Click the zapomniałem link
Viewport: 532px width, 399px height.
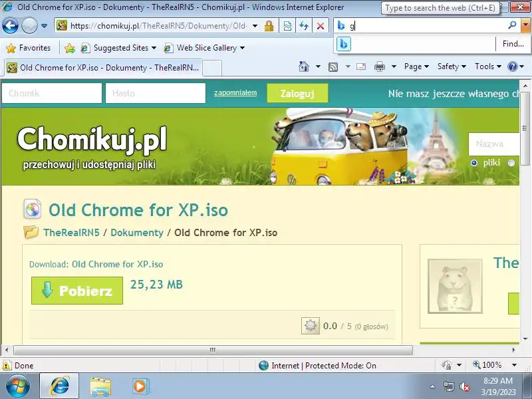(235, 92)
